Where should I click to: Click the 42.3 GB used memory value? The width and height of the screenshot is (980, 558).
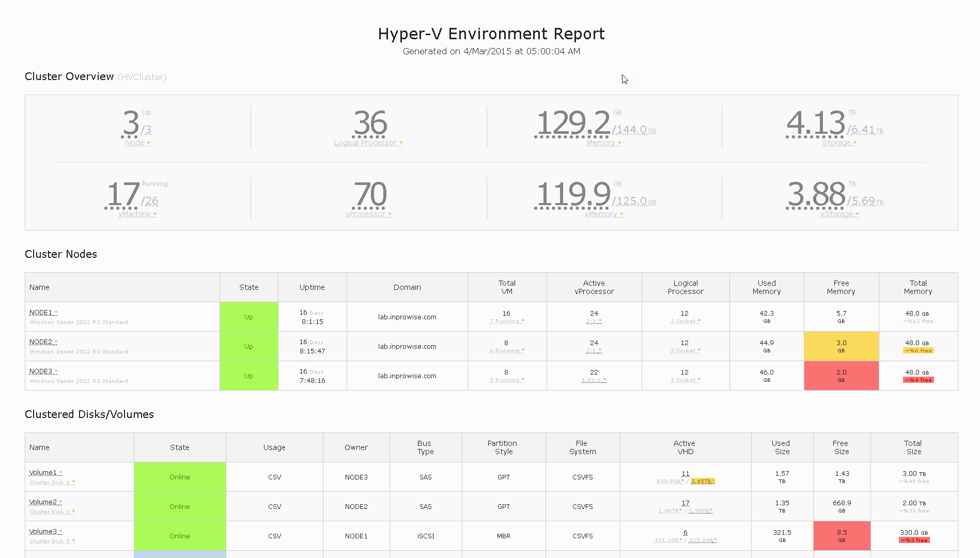(x=767, y=317)
